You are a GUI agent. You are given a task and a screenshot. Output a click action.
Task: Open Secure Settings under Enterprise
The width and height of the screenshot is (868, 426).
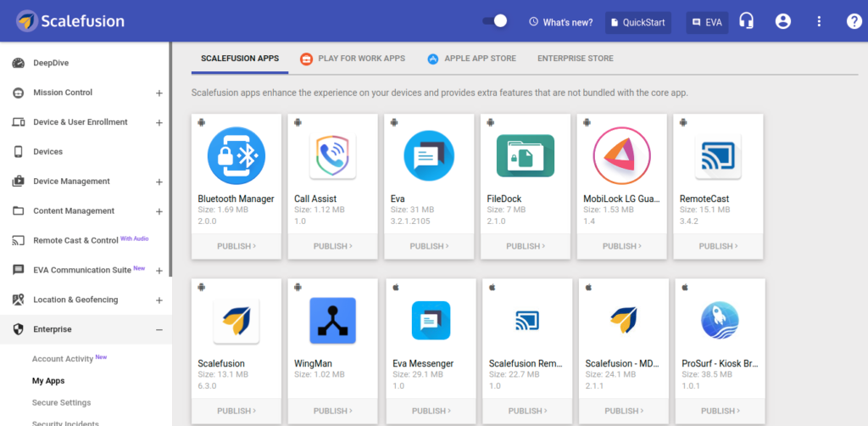click(x=61, y=402)
